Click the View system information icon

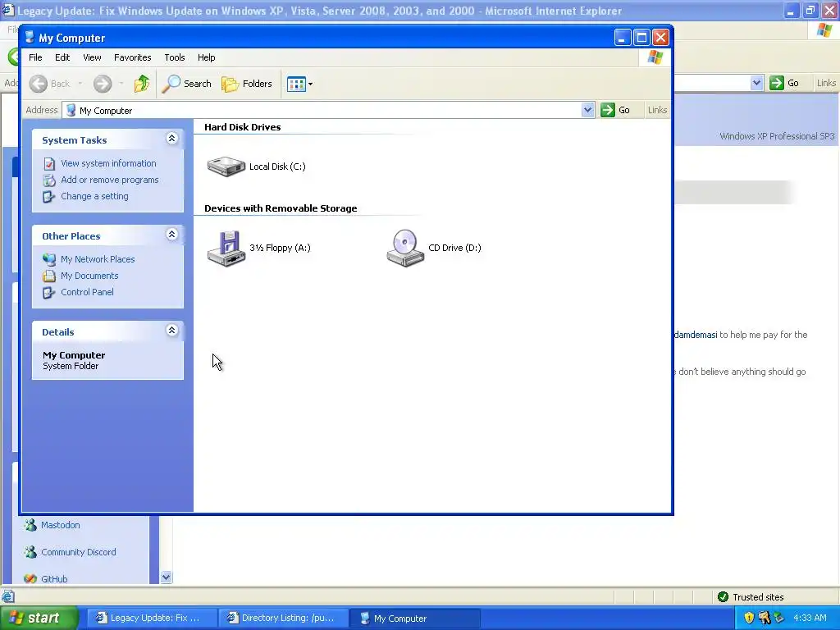coord(49,163)
